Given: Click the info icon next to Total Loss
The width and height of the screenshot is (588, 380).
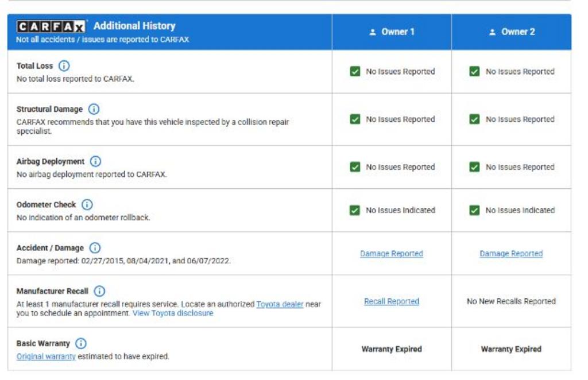Looking at the screenshot, I should (64, 66).
